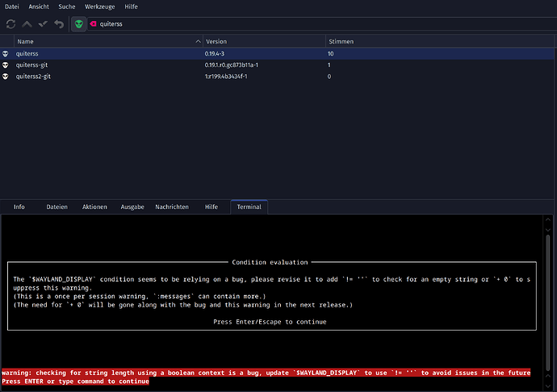The width and height of the screenshot is (557, 392).
Task: Switch to the Dateien tab
Action: [x=57, y=207]
